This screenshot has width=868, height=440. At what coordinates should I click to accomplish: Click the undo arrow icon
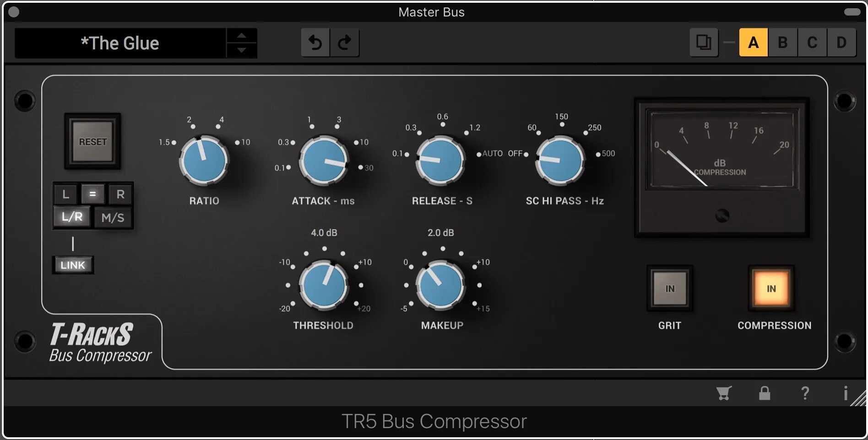coord(315,43)
